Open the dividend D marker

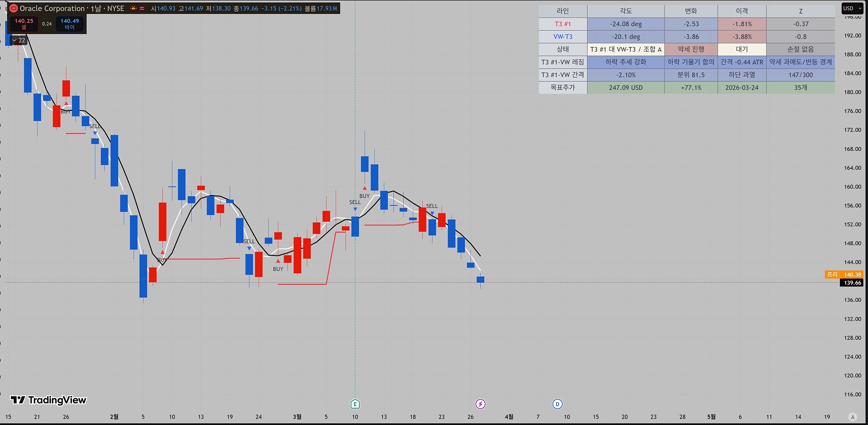click(557, 404)
